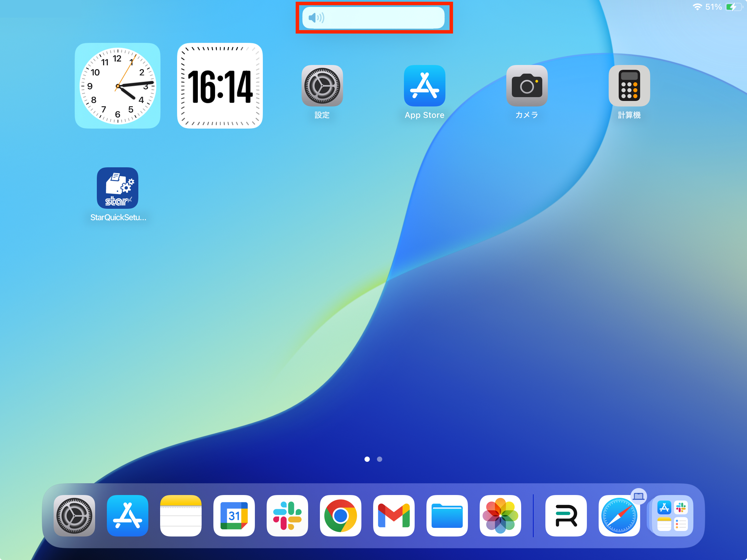Screen dimensions: 747x560
Task: Open App Store from home screen grid
Action: pyautogui.click(x=424, y=86)
